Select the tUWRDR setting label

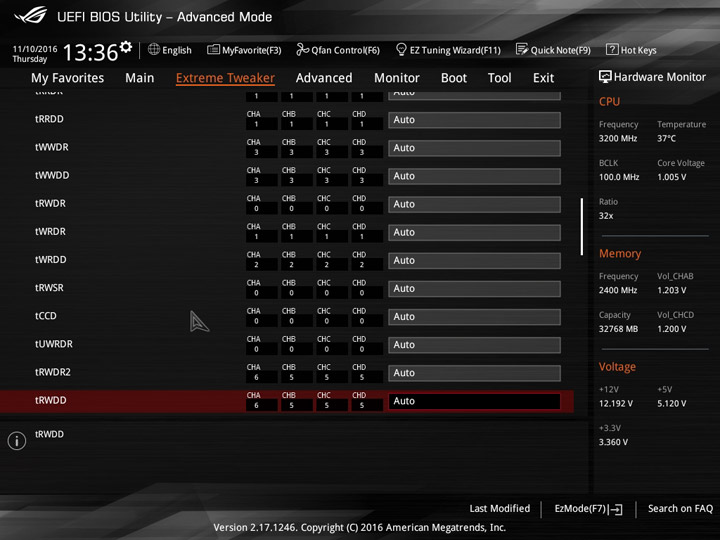tap(54, 344)
